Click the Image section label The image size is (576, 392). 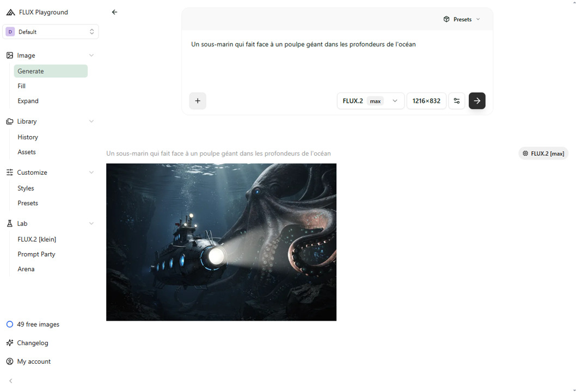[26, 56]
